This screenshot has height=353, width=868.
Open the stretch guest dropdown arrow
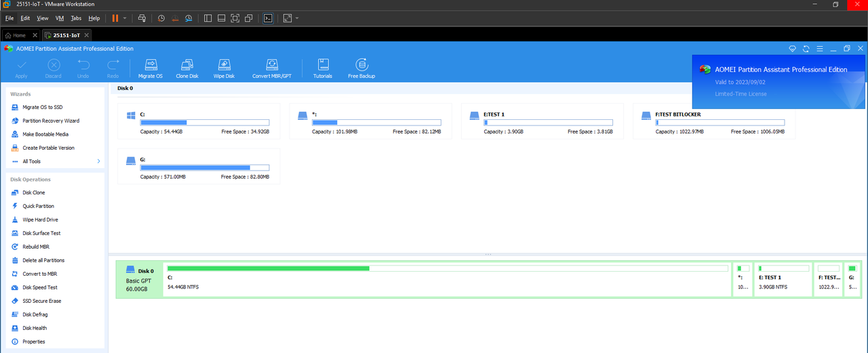(x=297, y=18)
